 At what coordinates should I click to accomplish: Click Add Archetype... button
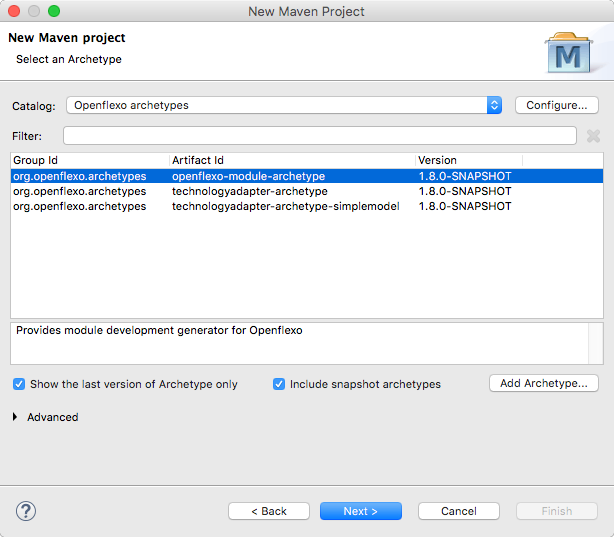(544, 383)
